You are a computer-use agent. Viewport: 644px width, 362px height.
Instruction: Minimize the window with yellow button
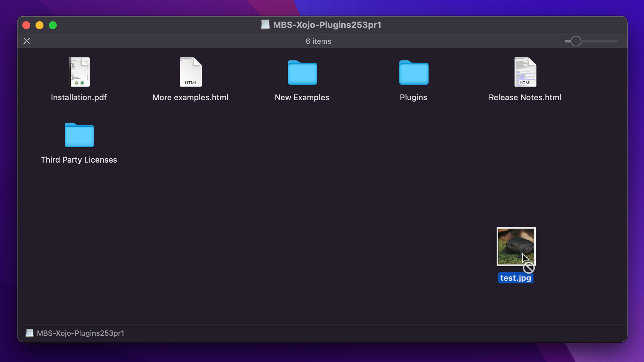tap(40, 25)
